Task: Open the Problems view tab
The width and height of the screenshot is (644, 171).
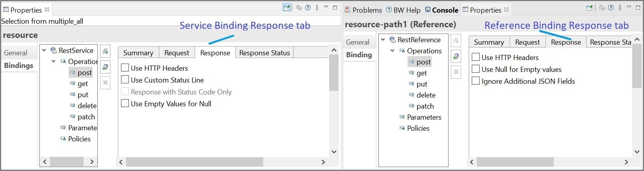Action: click(x=363, y=10)
